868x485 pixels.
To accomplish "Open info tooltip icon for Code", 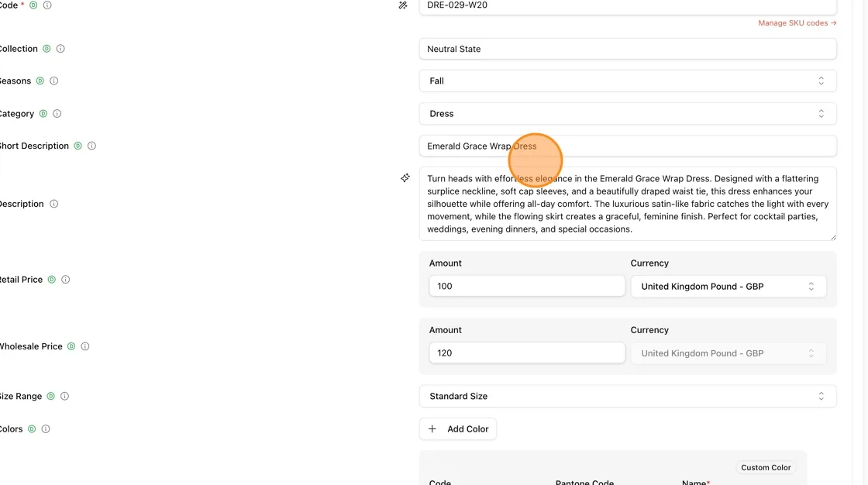I will (x=47, y=5).
